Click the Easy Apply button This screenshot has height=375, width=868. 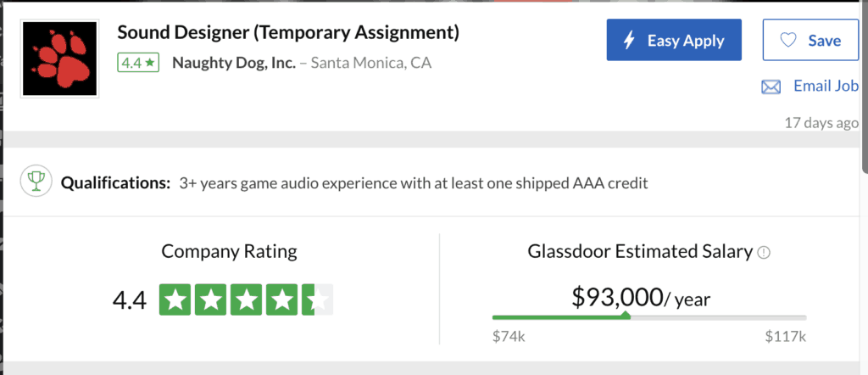click(x=674, y=40)
